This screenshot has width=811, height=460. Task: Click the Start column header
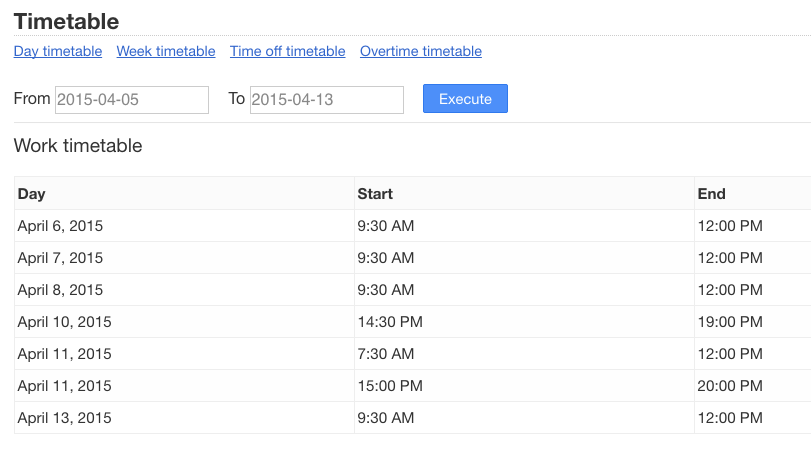[x=375, y=194]
